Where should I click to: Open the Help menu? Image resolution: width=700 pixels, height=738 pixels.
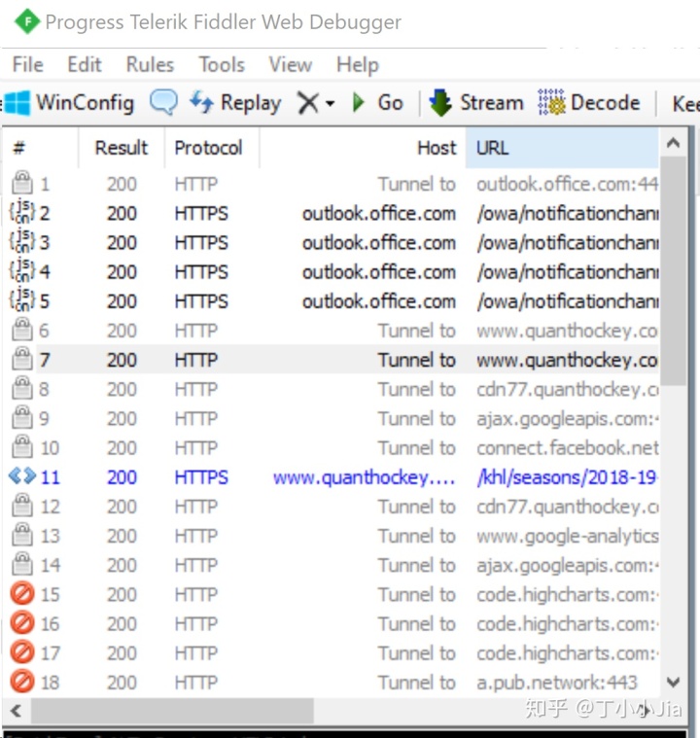(358, 65)
